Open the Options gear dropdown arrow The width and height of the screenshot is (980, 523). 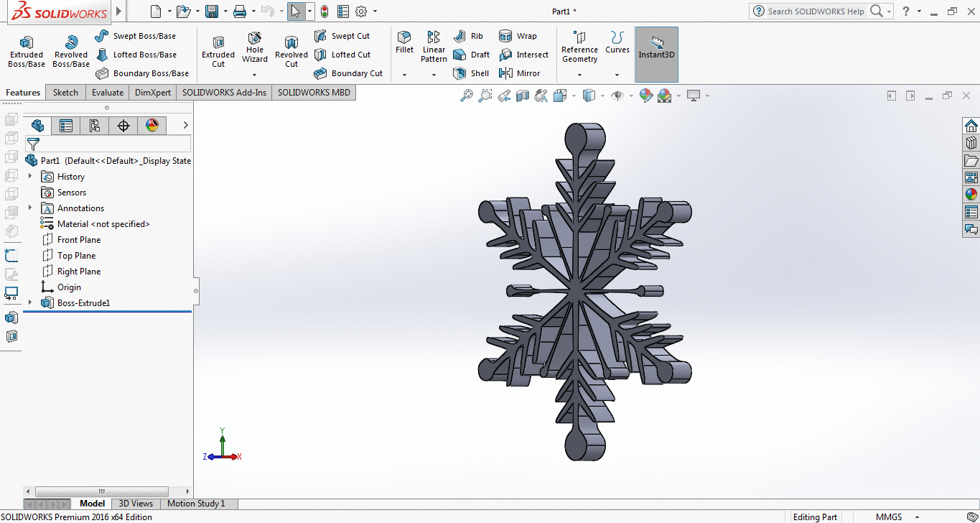(375, 11)
